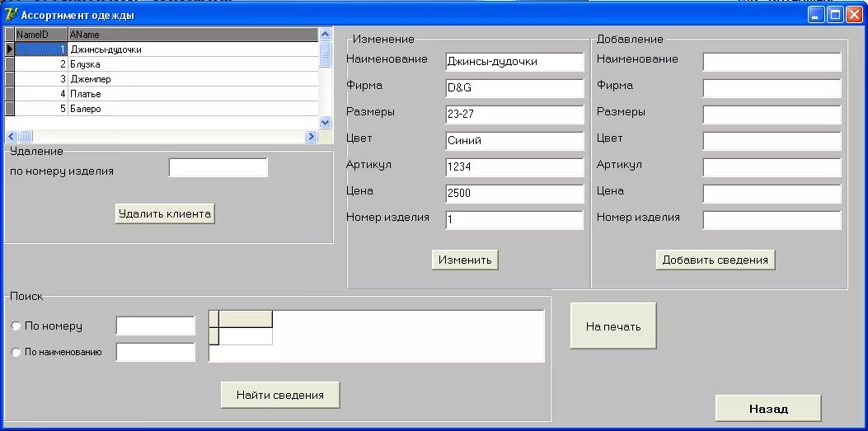The image size is (868, 431).
Task: Click the empty search results grid
Action: point(377,336)
